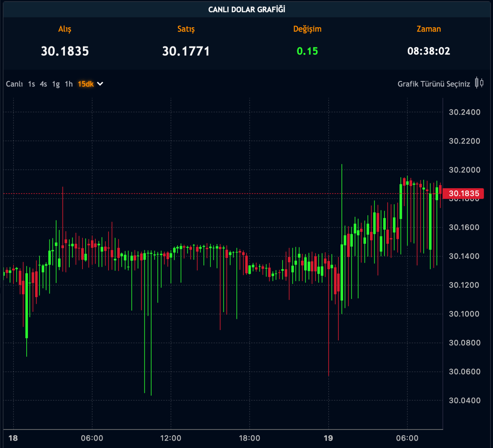This screenshot has height=448, width=493.
Task: Open the Grafik Türünü Seçiniz selector
Action: click(434, 84)
